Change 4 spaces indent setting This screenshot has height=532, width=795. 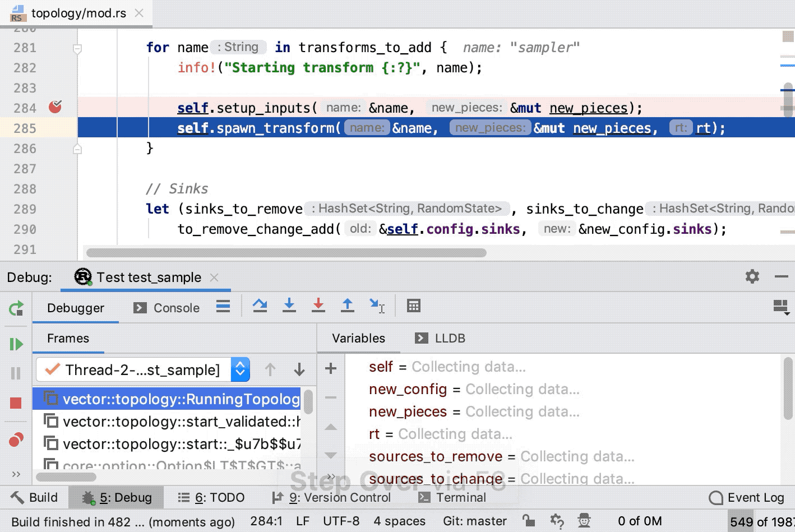tap(399, 521)
